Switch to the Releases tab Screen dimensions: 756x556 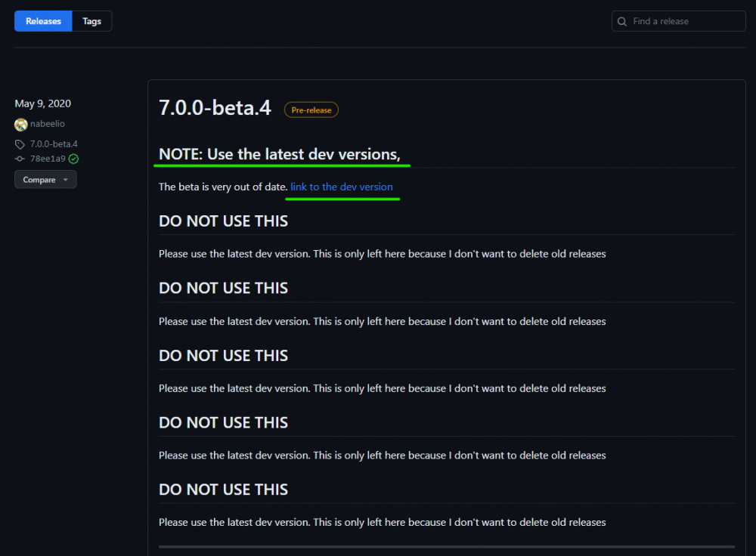43,21
